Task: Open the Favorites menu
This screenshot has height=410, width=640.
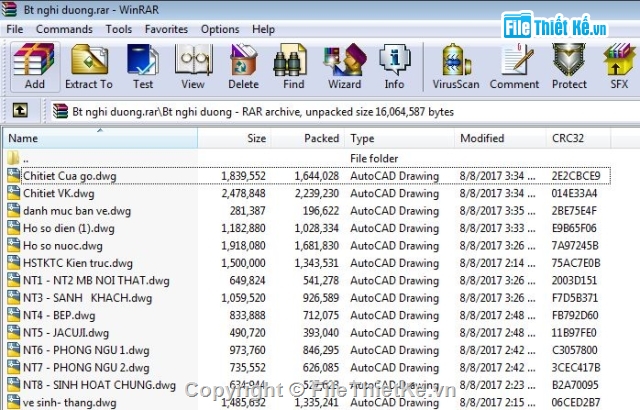Action: 166,29
